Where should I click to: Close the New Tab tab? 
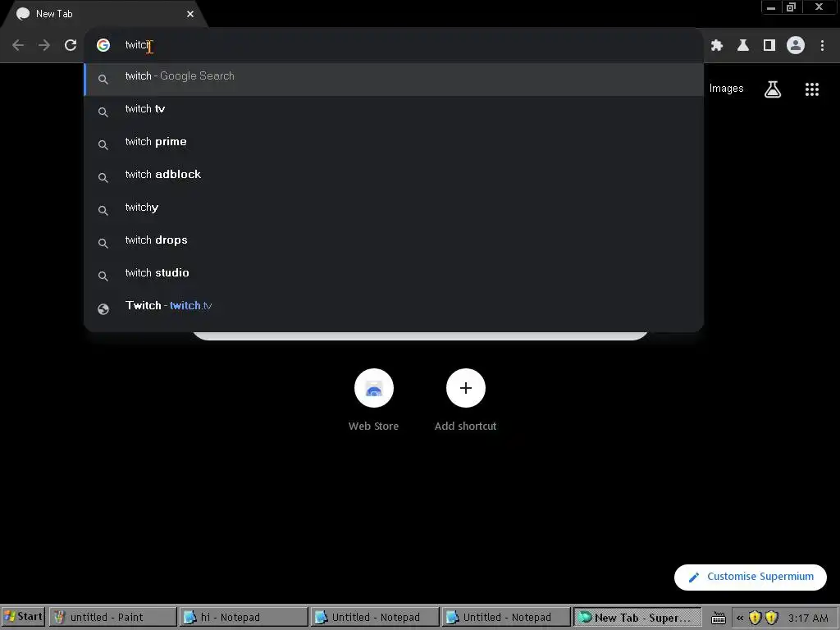190,14
